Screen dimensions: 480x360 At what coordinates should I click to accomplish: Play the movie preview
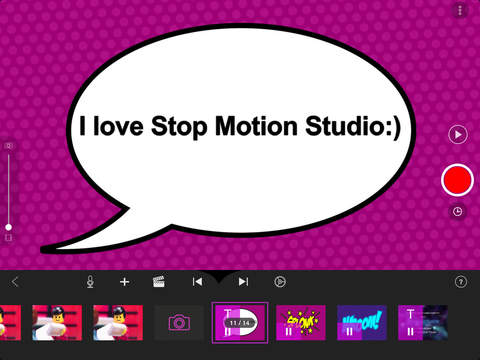[458, 135]
